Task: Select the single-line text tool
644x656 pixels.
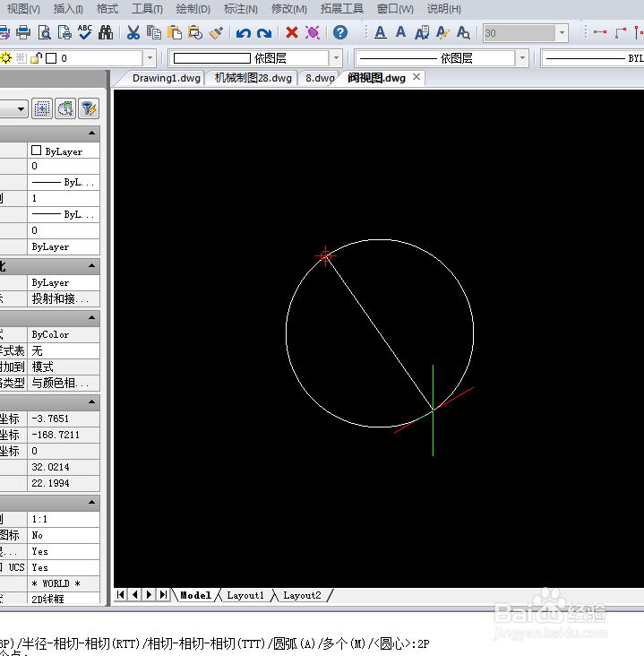Action: tap(400, 31)
